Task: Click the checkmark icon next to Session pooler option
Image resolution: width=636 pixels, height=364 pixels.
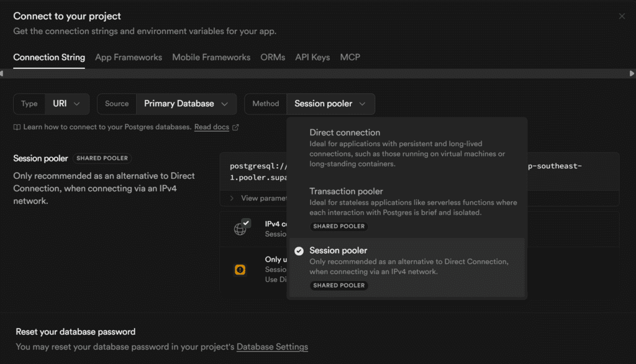Action: tap(299, 251)
